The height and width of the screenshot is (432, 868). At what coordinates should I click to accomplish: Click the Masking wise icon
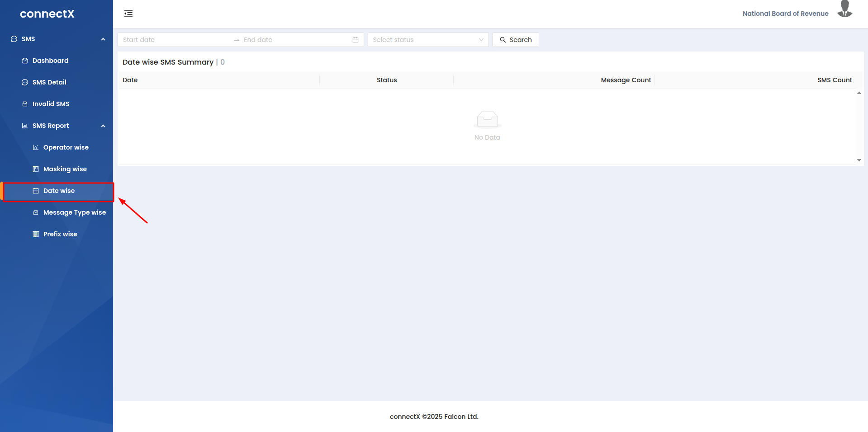[x=36, y=169]
